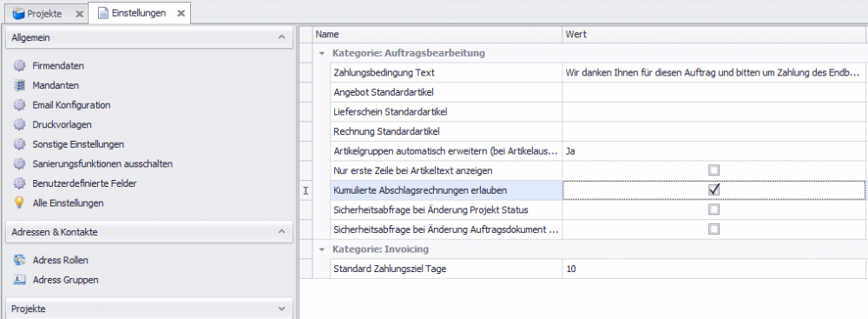
Task: Click the Benutzerdefinierte Felder gear icon
Action: tap(19, 183)
